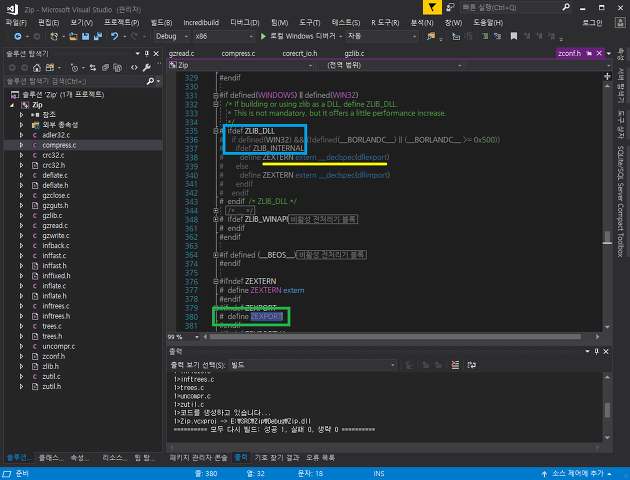Click the feedback icon beside Quick Launch

(450, 7)
